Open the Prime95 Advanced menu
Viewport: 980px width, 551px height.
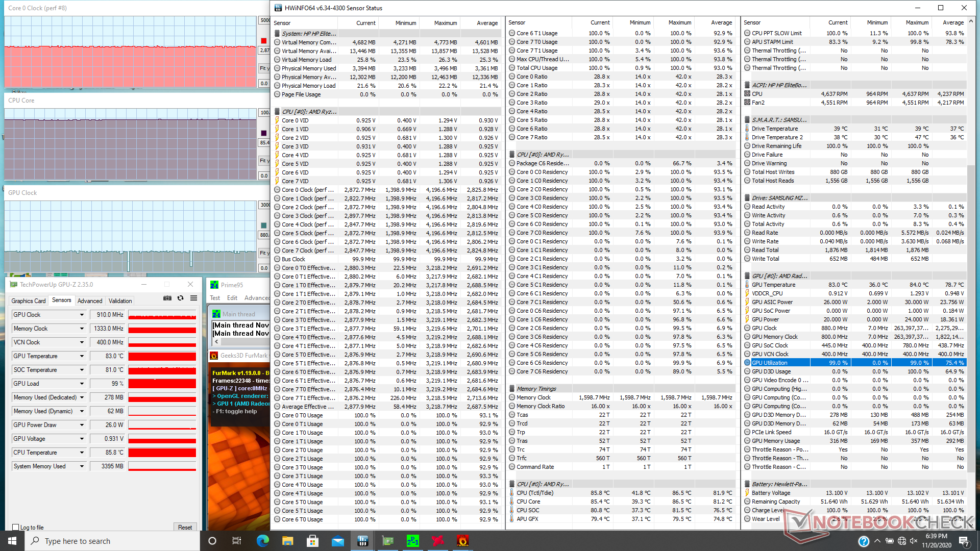(x=257, y=298)
